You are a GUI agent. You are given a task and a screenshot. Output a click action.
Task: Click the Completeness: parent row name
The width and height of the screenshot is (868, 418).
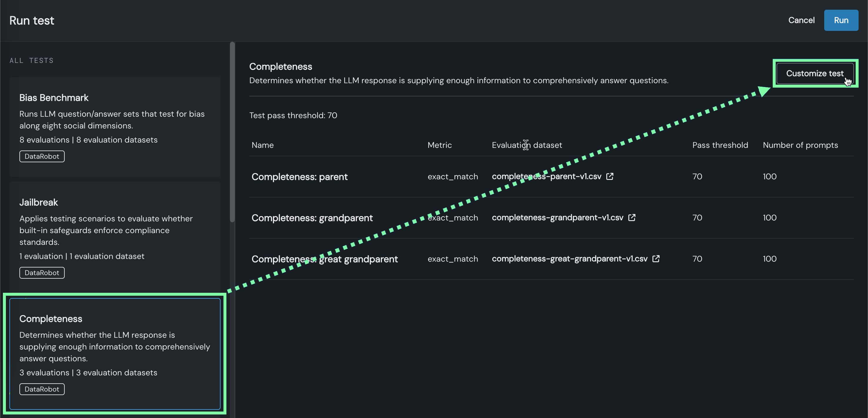(299, 177)
